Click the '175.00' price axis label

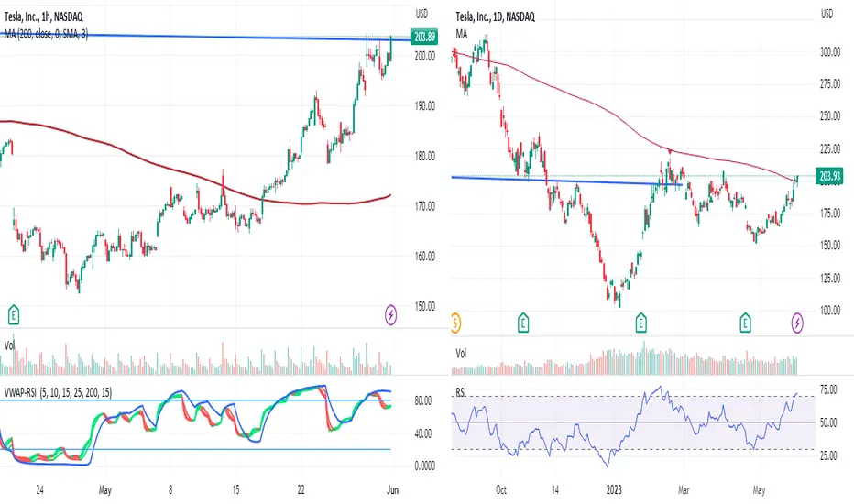tap(830, 213)
